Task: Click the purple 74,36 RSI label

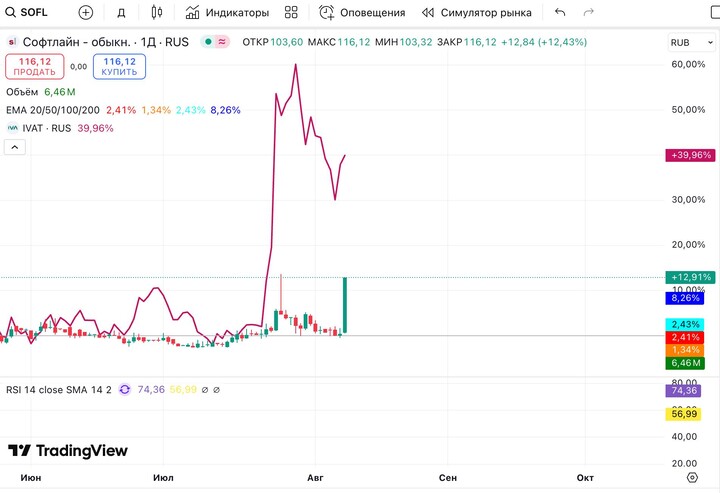Action: (x=684, y=391)
